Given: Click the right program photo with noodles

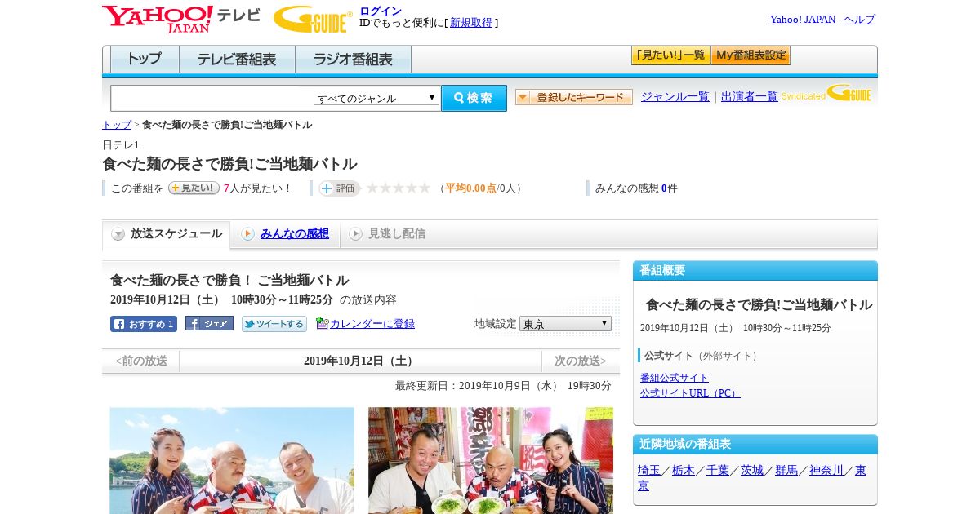Looking at the screenshot, I should 491,460.
